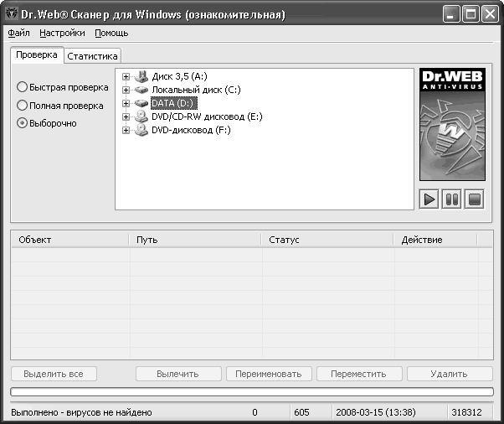Viewport: 504px width, 424px height.
Task: Start scanning with the play button
Action: point(429,200)
